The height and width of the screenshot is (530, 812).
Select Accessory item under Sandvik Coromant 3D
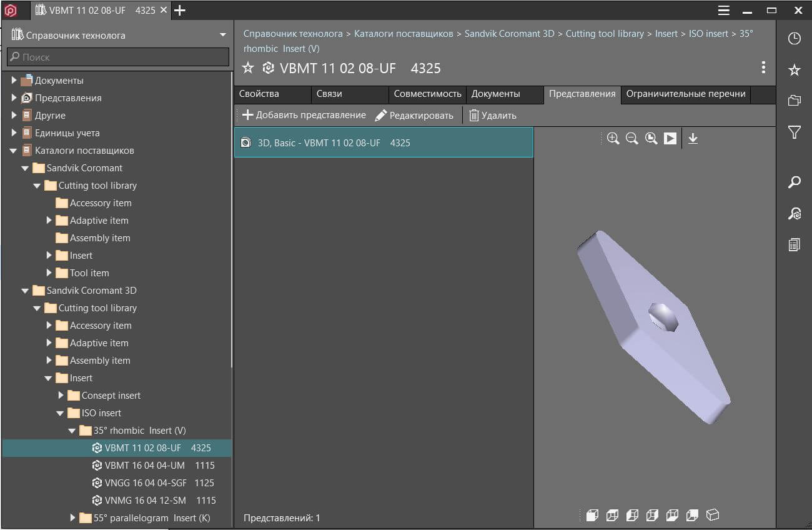(100, 326)
